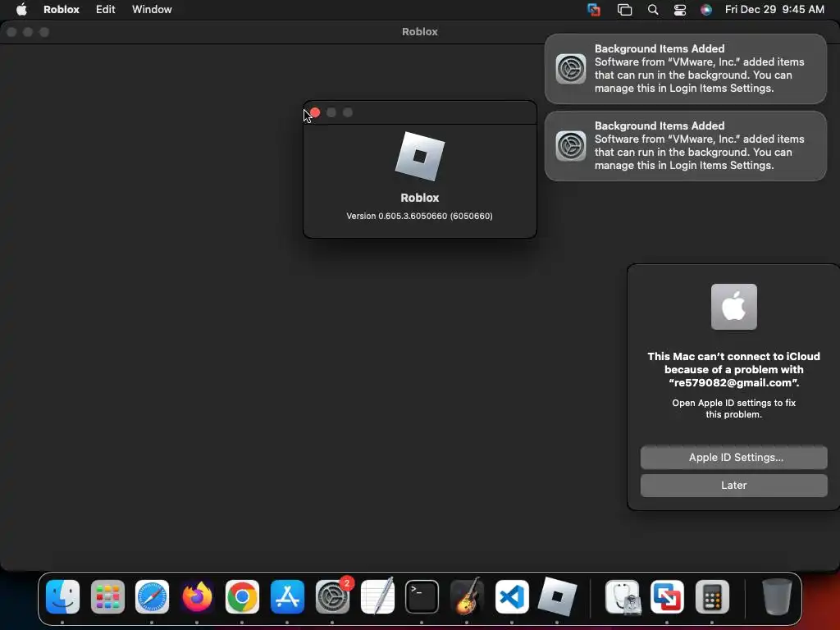Open Visual Studio Code from the Dock
Screen dimensions: 840x630
pyautogui.click(x=512, y=596)
